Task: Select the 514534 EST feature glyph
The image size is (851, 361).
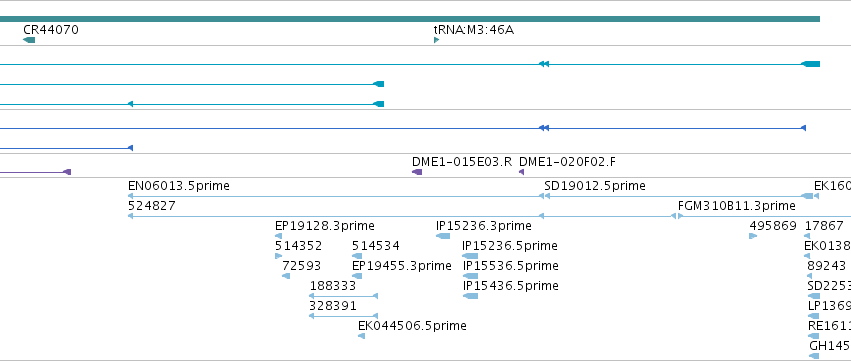Action: click(x=357, y=256)
